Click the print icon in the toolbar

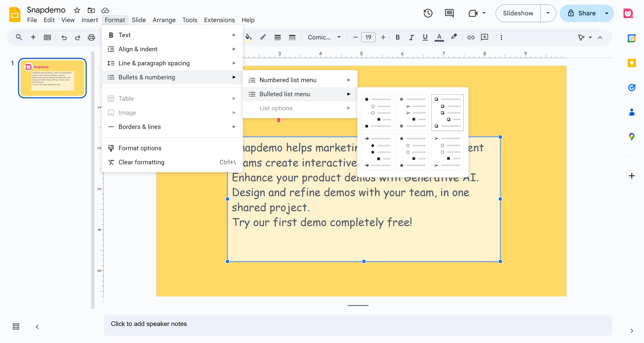pyautogui.click(x=91, y=37)
